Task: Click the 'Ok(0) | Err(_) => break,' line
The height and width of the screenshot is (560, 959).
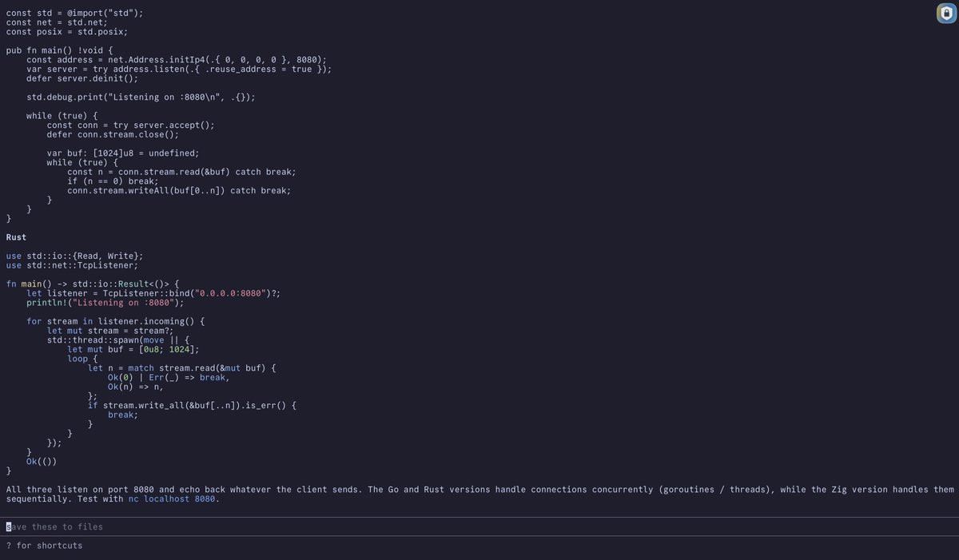Action: click(169, 378)
